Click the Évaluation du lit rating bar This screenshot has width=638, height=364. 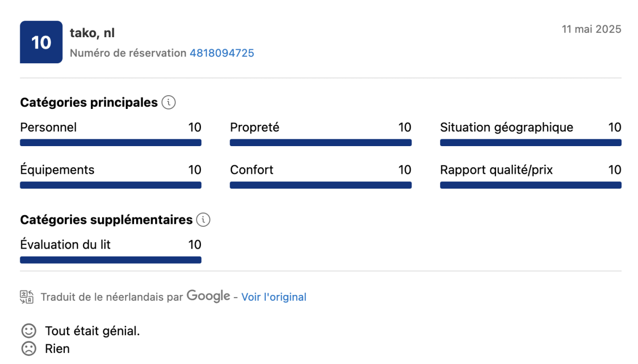tap(111, 260)
